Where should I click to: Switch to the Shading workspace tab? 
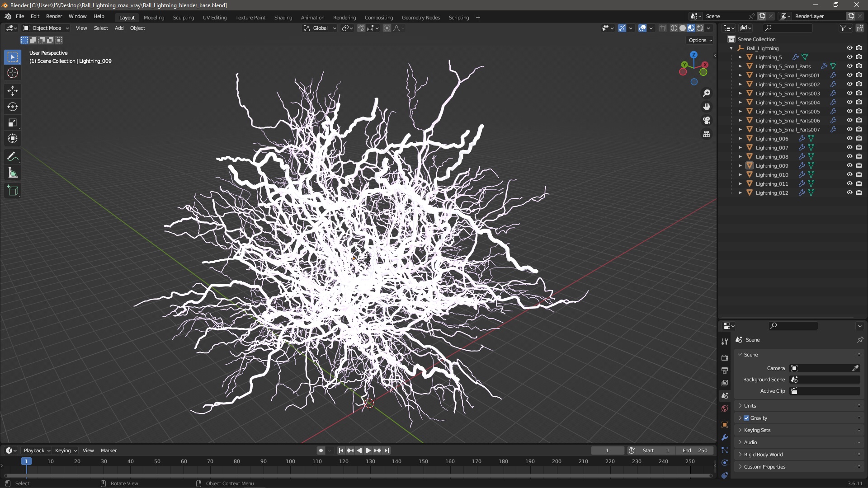pyautogui.click(x=283, y=18)
